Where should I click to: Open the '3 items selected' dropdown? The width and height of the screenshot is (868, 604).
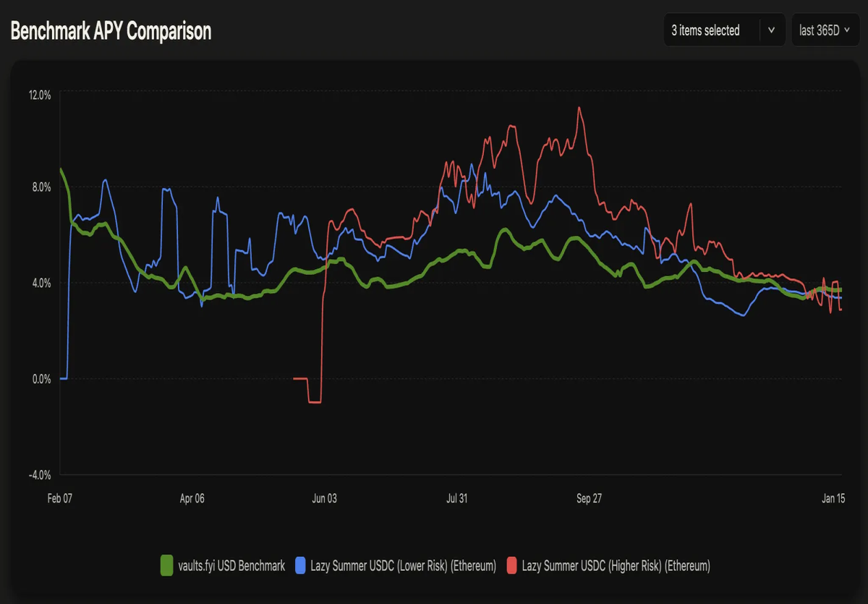coord(724,30)
